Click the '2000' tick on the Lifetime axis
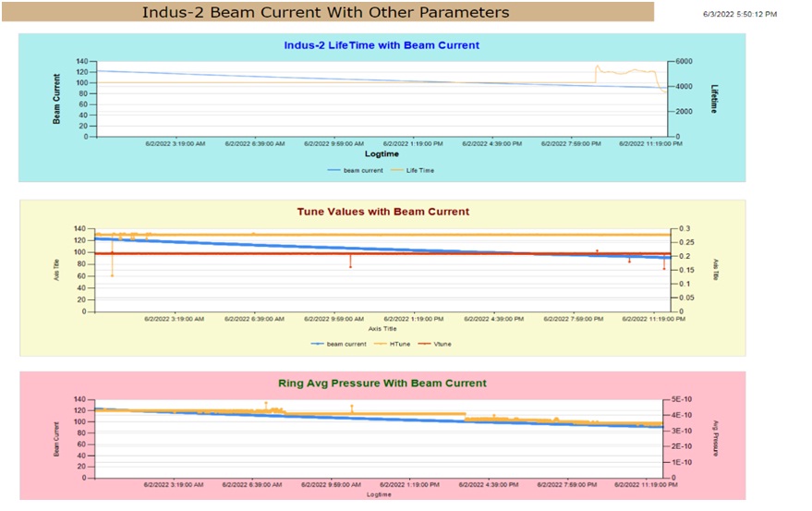Viewport: 812px width, 511px height. click(x=685, y=112)
